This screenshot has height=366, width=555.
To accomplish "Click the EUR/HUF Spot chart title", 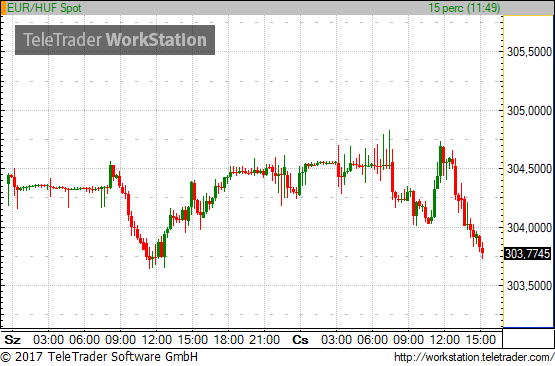I will (44, 8).
